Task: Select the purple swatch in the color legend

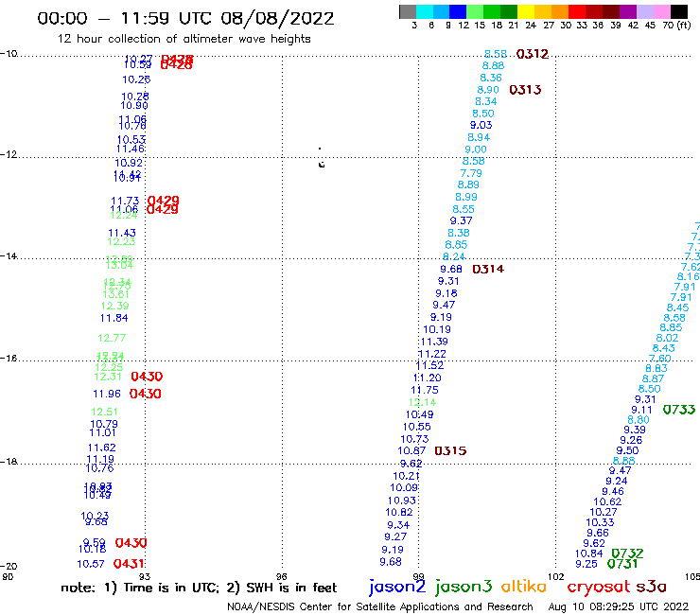Action: click(x=628, y=11)
